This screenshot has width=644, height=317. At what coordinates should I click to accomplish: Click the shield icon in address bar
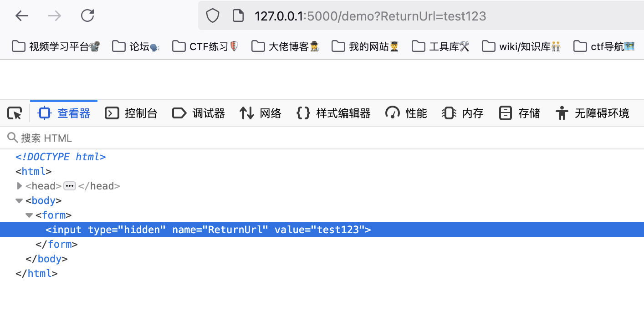tap(212, 15)
